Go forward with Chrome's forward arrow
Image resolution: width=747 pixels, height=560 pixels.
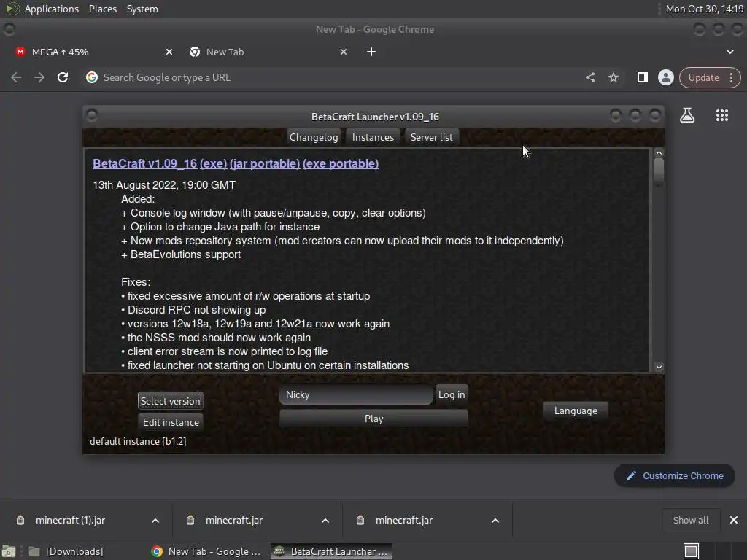coord(39,77)
